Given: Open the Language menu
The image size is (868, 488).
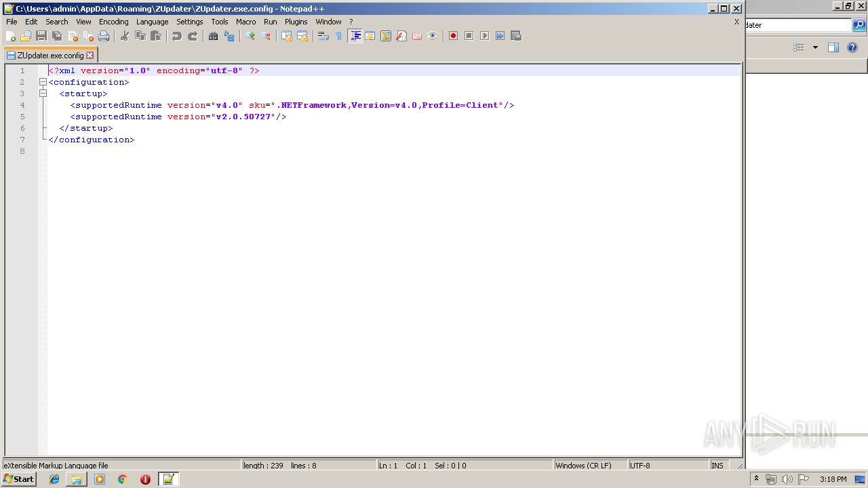Looking at the screenshot, I should [x=152, y=22].
